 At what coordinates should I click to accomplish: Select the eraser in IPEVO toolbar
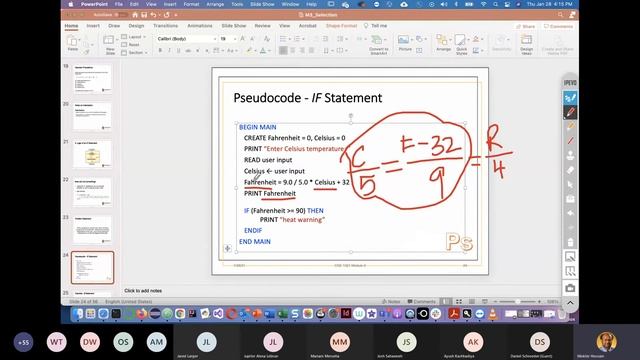570,170
